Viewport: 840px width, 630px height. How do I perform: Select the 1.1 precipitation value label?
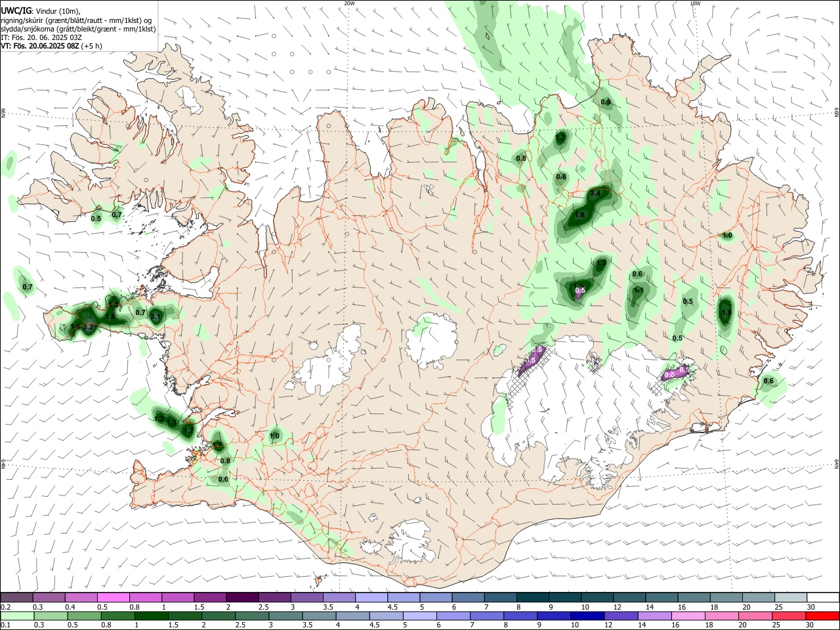[638, 290]
